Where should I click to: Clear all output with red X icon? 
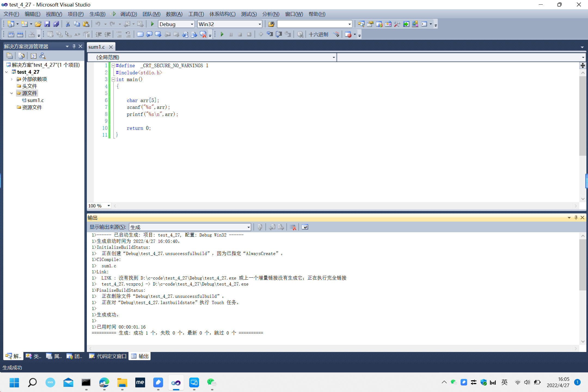293,227
